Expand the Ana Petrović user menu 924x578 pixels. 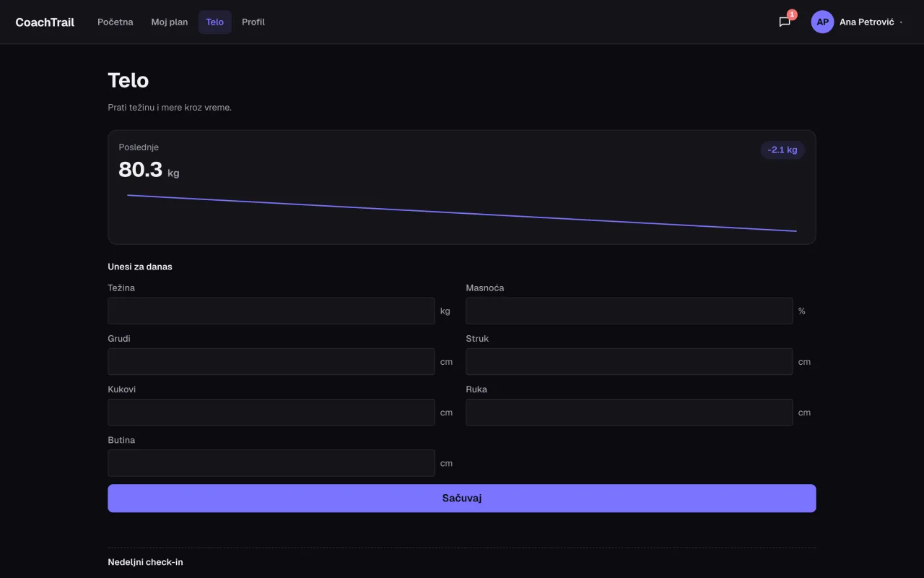pos(858,22)
